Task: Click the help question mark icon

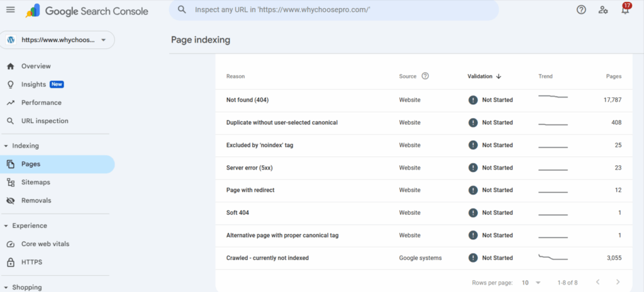Action: pyautogui.click(x=581, y=10)
